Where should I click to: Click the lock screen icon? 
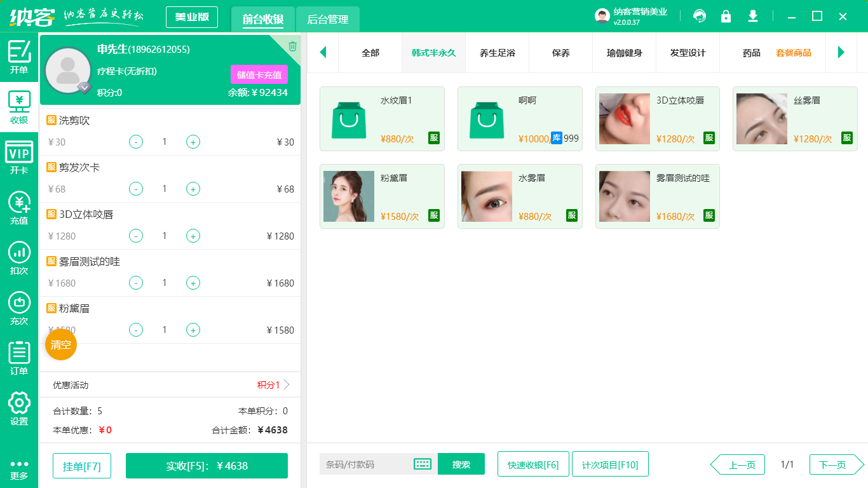[726, 17]
